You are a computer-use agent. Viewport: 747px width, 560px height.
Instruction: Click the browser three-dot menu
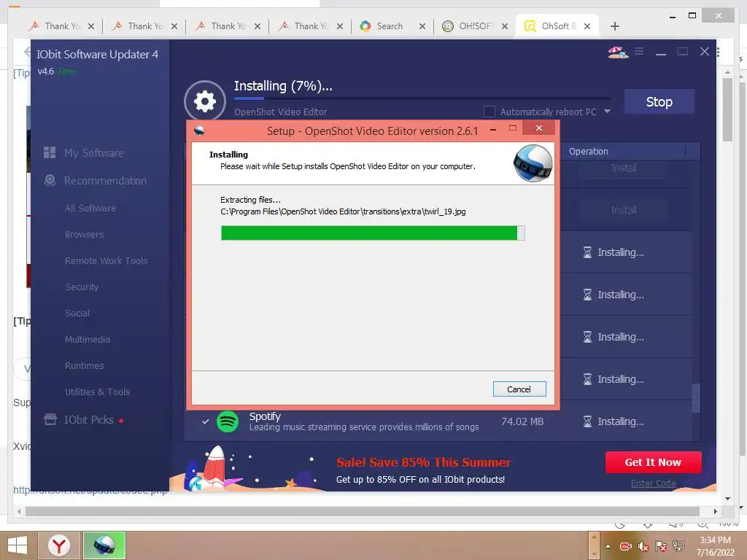click(718, 52)
